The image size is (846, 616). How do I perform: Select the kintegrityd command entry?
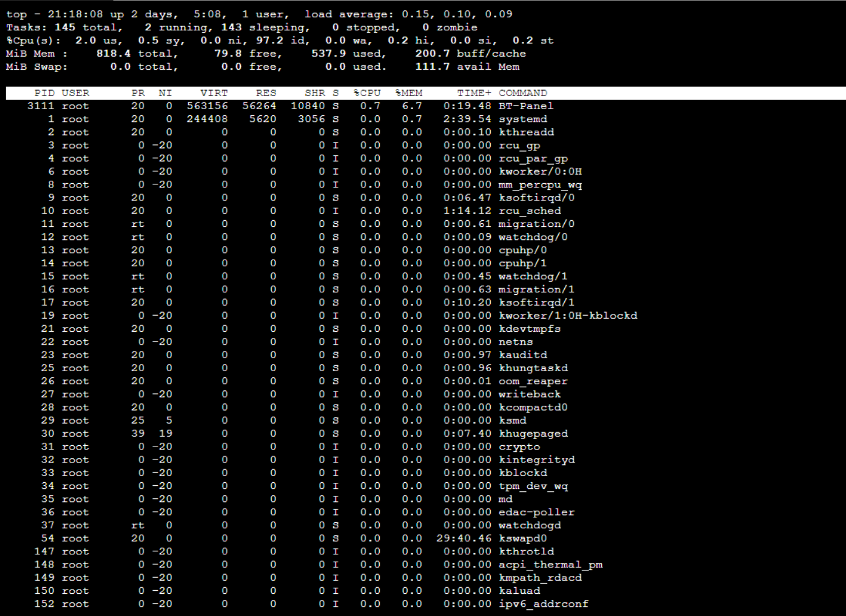tap(536, 460)
